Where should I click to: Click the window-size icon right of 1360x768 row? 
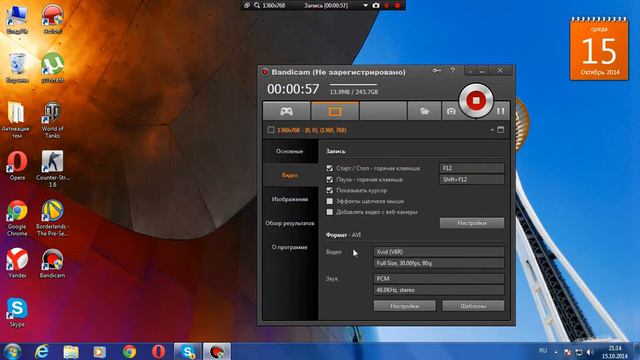[x=501, y=130]
